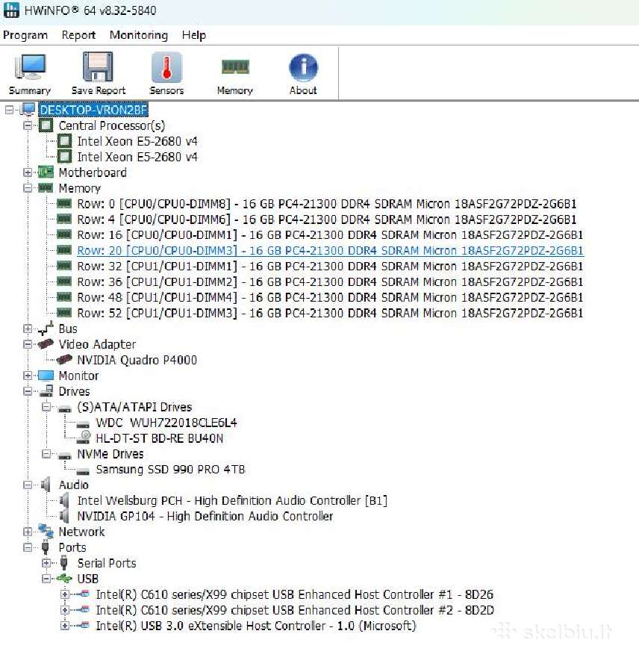This screenshot has height=672, width=639.
Task: Collapse the USB node
Action: [46, 579]
